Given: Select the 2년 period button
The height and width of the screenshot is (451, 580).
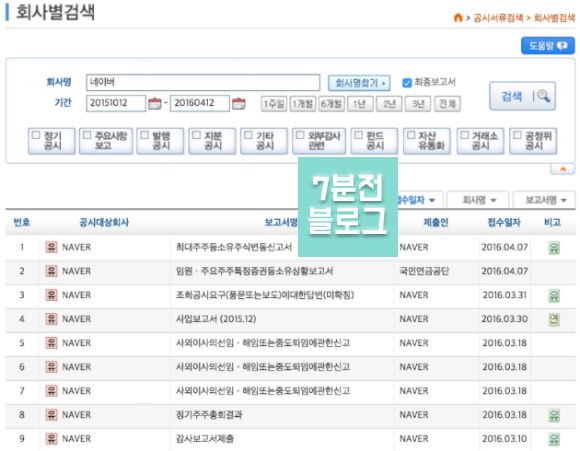Looking at the screenshot, I should (x=389, y=104).
